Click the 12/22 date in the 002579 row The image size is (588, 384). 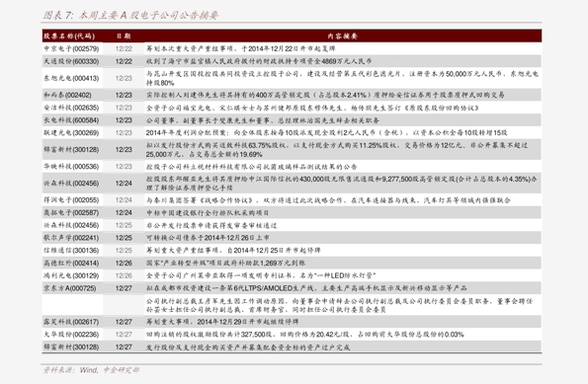click(x=124, y=48)
